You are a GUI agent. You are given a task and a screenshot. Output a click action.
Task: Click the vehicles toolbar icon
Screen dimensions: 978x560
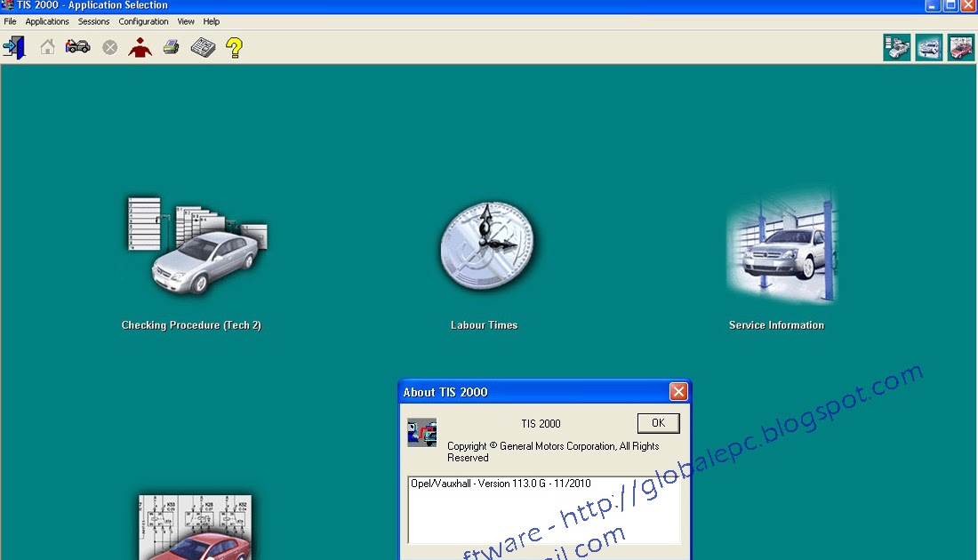pyautogui.click(x=78, y=47)
